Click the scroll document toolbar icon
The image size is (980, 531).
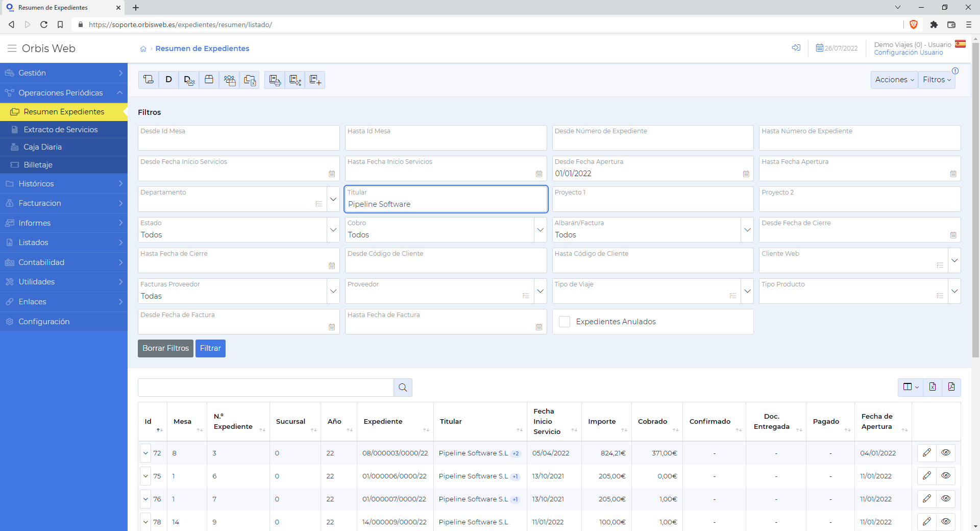149,80
